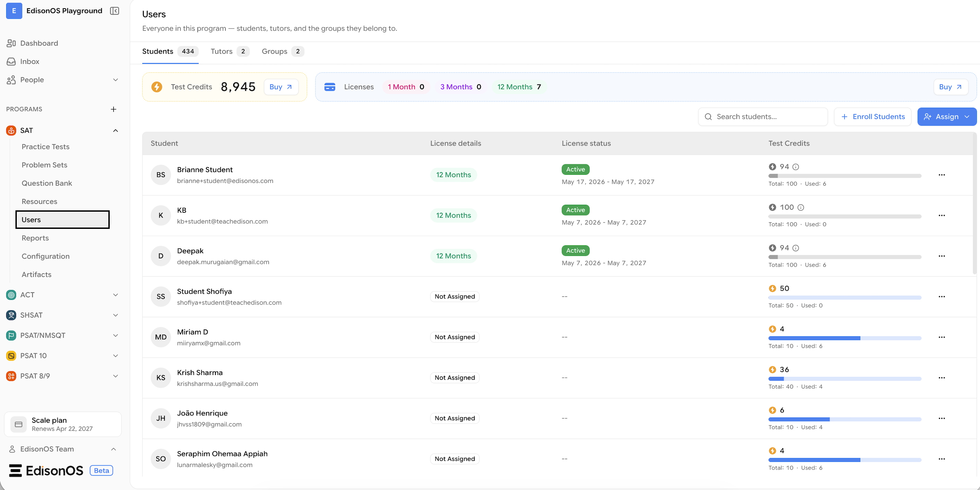
Task: Expand the SHSAT program chevron
Action: coord(116,315)
